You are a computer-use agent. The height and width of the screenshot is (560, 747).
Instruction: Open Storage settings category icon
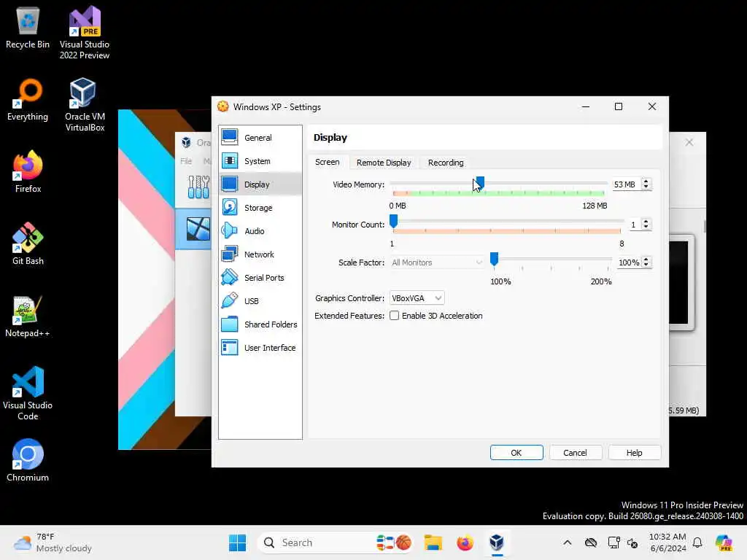[x=230, y=207]
